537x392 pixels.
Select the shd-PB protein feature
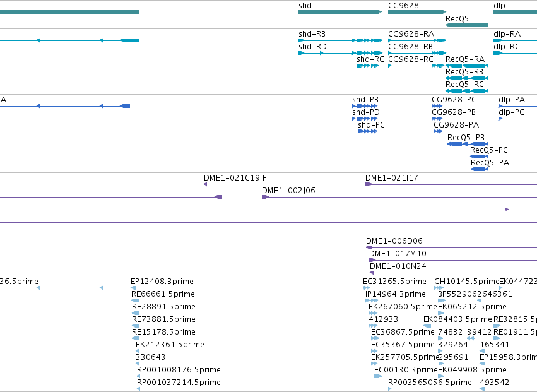click(365, 106)
